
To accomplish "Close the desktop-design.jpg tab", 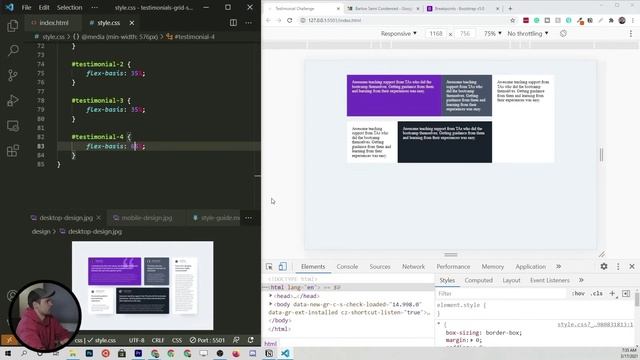I will click(99, 218).
